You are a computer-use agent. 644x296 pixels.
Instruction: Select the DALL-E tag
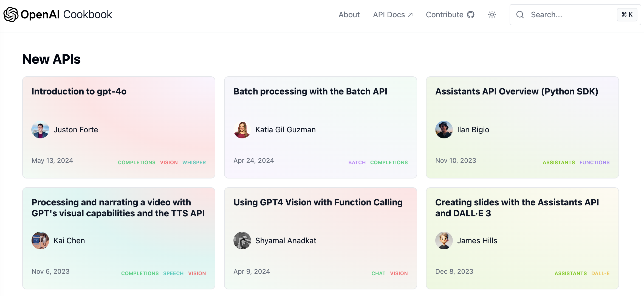[600, 273]
